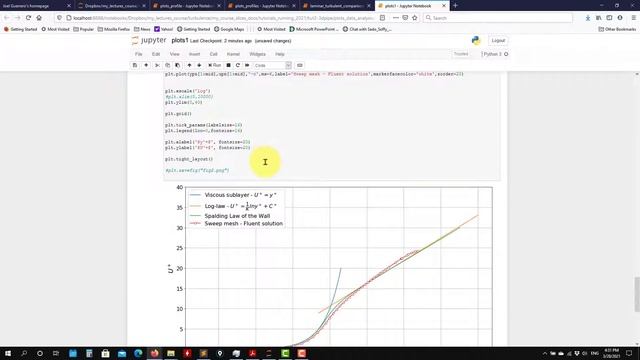Click the plt.tight_layout() code line
640x360 pixels.
pyautogui.click(x=189, y=159)
